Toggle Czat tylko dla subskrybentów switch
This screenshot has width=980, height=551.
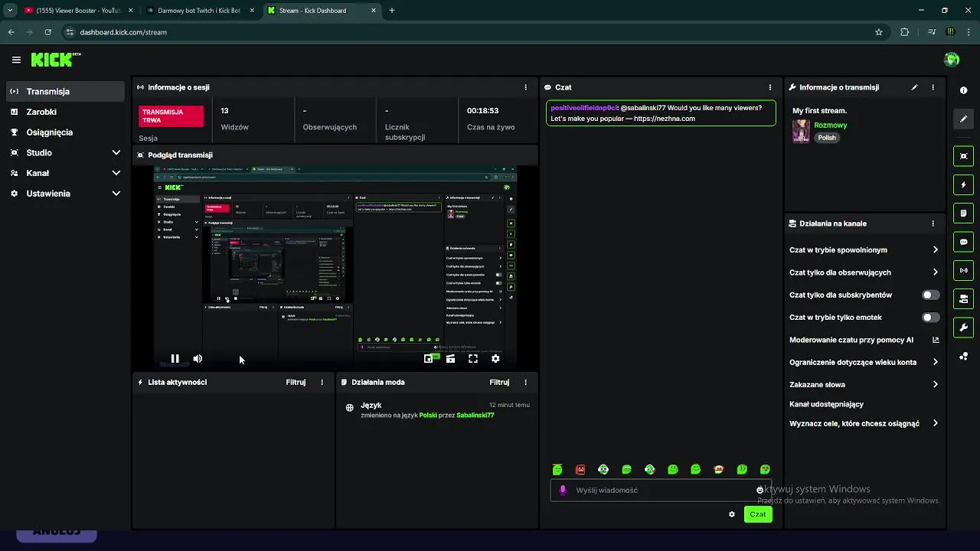pos(930,295)
